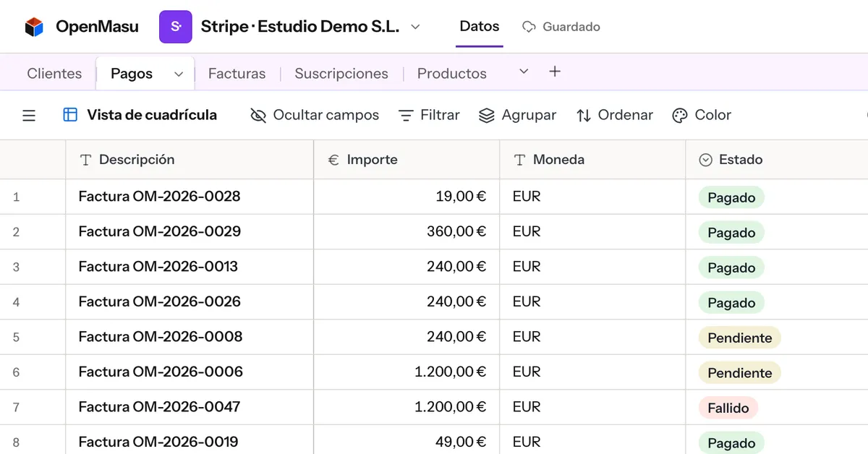Click the 1.200,00 € amount in row 7

pyautogui.click(x=407, y=407)
